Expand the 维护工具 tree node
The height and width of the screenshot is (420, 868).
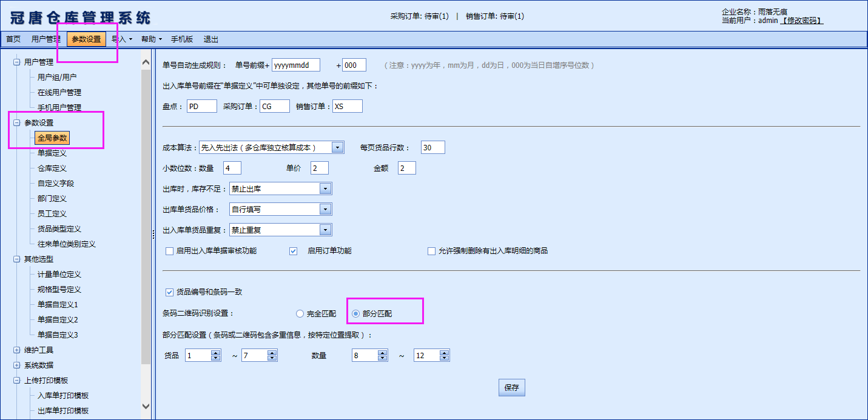click(16, 350)
